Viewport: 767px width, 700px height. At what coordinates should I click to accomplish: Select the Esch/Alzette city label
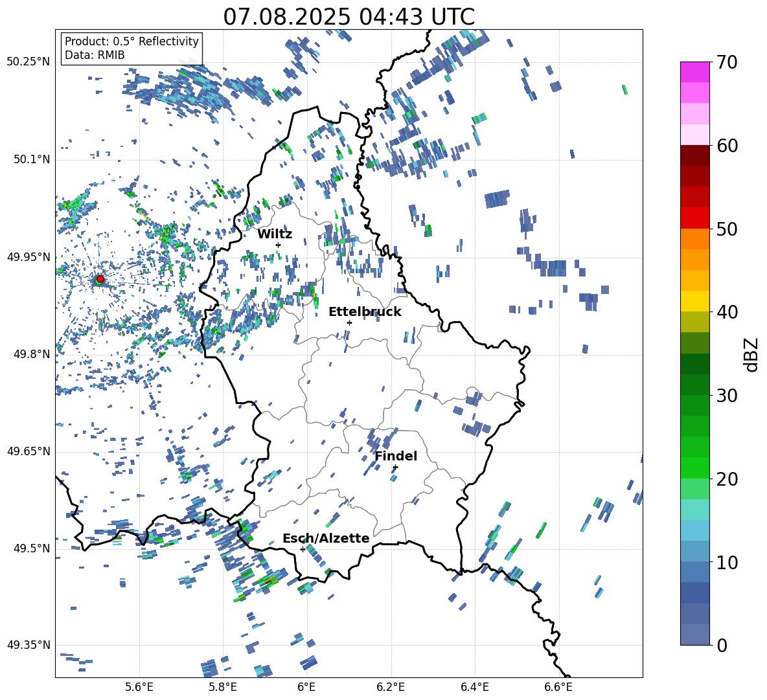coord(326,538)
